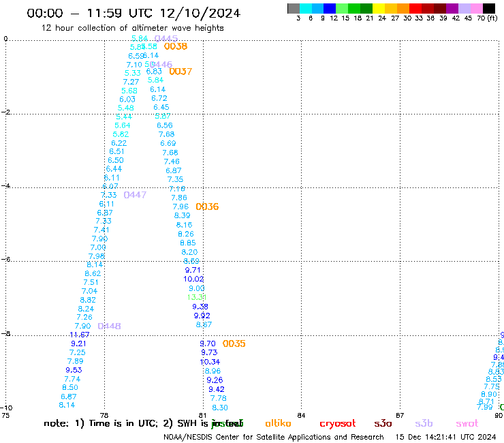Select the dark blue legend swatch
504x443 pixels.
(330, 8)
